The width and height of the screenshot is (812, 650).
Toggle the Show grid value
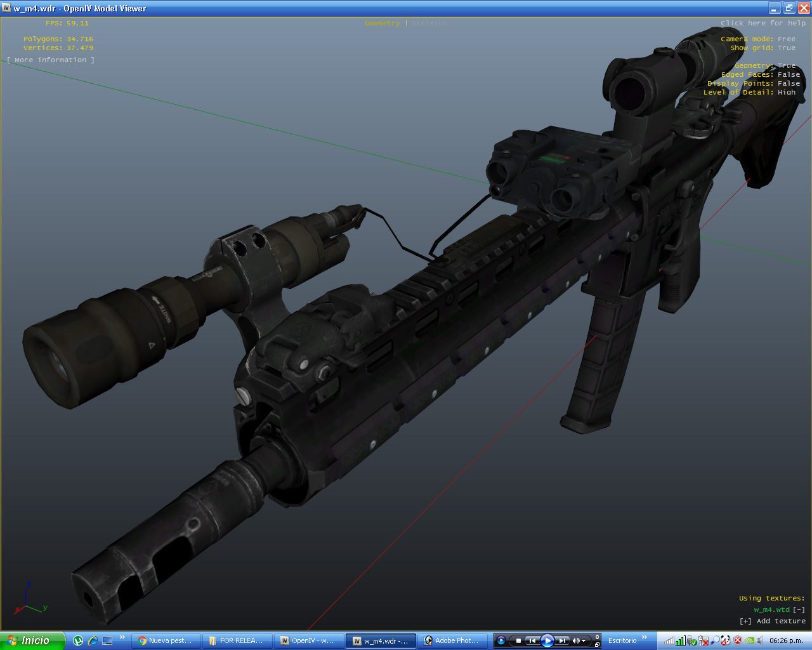pos(787,48)
